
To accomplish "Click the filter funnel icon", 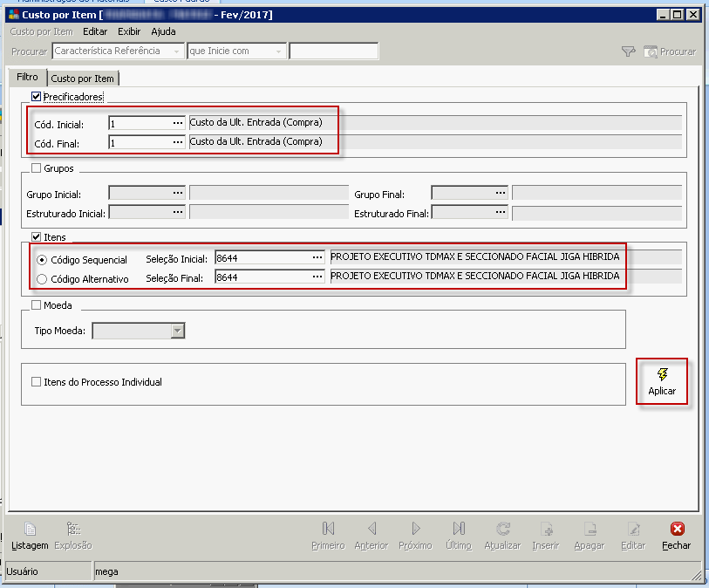I will pos(628,51).
